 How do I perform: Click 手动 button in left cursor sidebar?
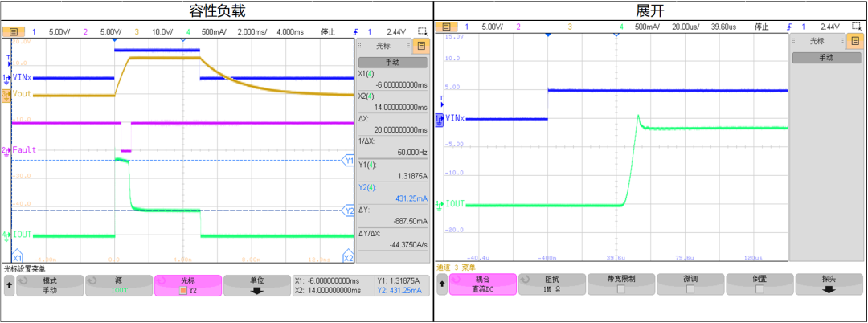tap(392, 63)
